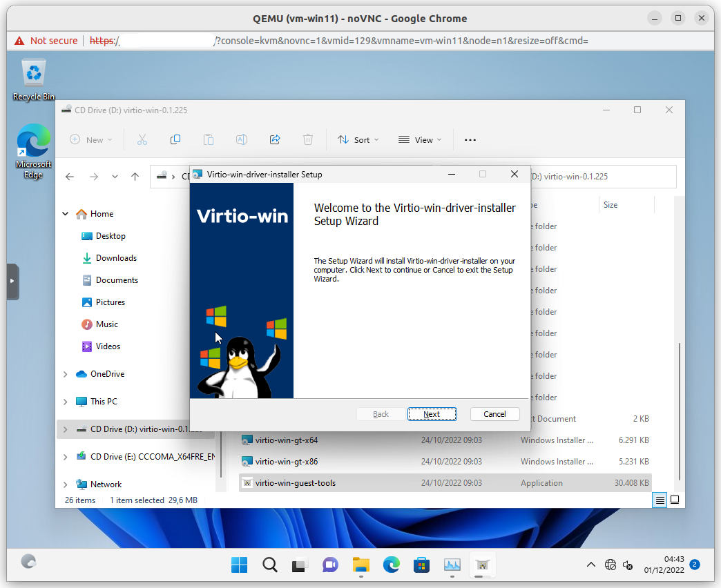The height and width of the screenshot is (588, 721).
Task: Show hidden system tray icons
Action: pyautogui.click(x=591, y=565)
